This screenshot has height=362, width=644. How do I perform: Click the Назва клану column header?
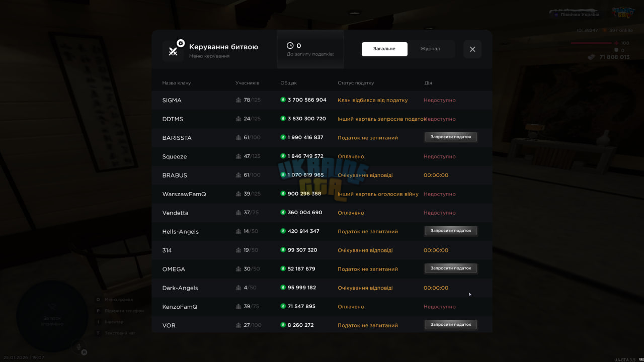(x=176, y=83)
